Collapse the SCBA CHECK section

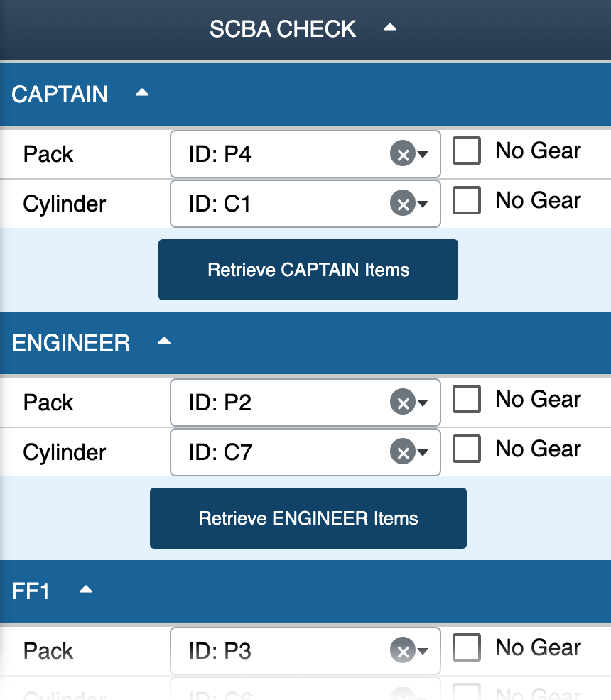(390, 28)
